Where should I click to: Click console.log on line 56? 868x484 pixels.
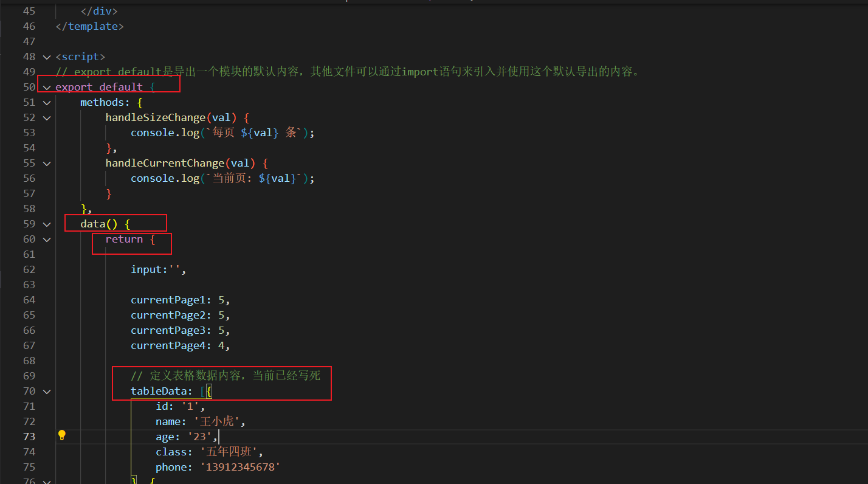(165, 178)
